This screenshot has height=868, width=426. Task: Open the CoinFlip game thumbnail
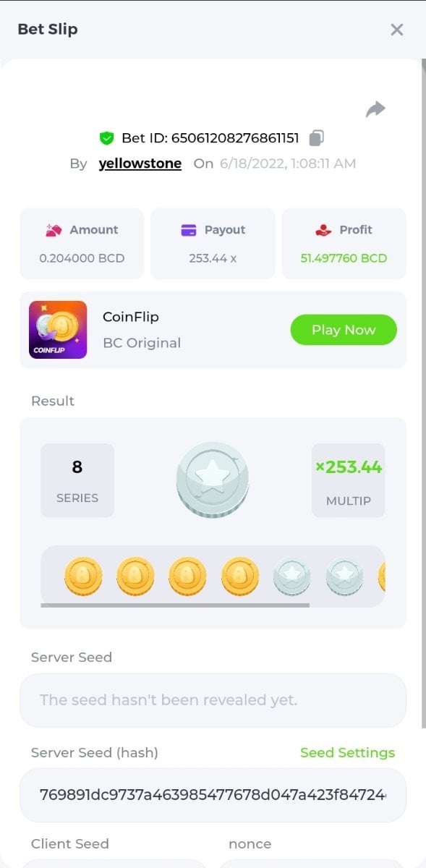58,330
